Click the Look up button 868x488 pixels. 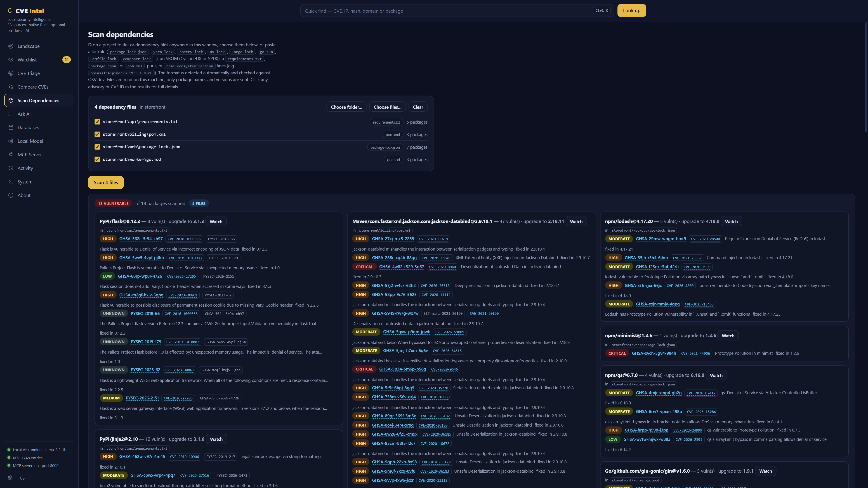(632, 10)
